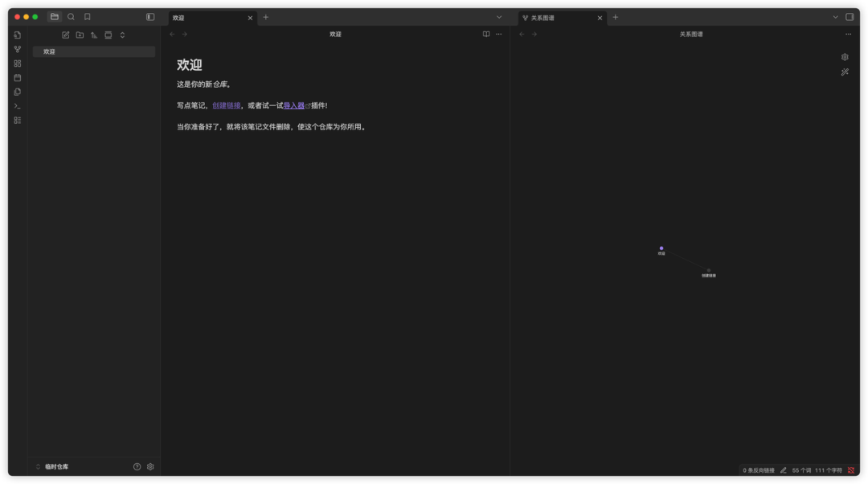This screenshot has height=484, width=868.
Task: Navigate forward in the 欢迎 note pane
Action: (185, 35)
